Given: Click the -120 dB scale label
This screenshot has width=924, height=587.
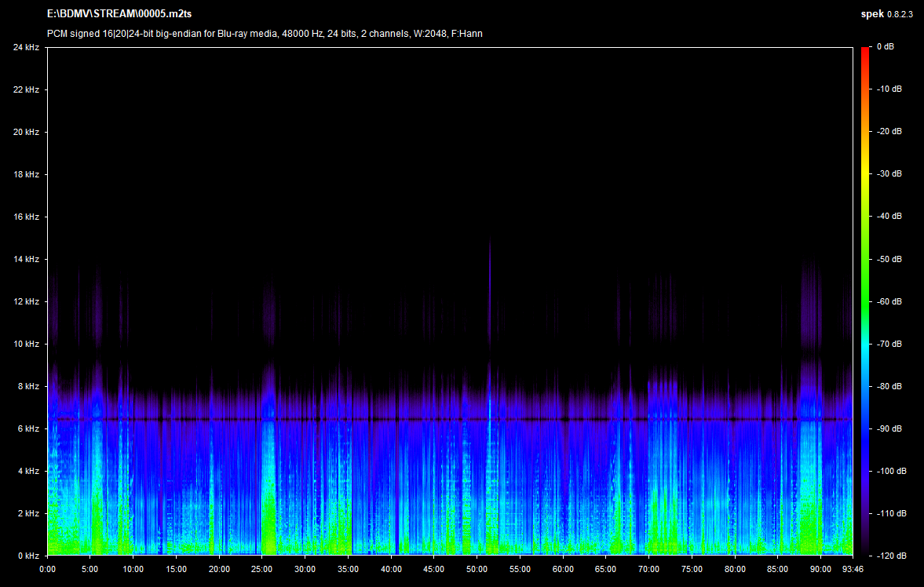Looking at the screenshot, I should [890, 556].
